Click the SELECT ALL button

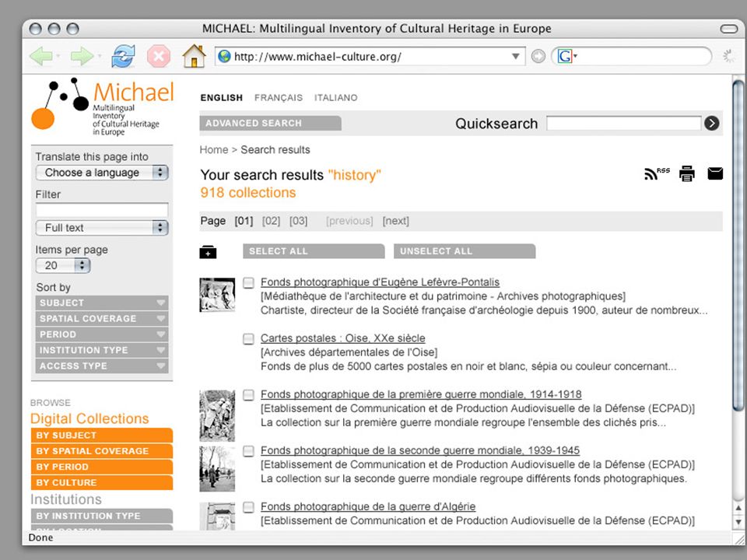(314, 251)
